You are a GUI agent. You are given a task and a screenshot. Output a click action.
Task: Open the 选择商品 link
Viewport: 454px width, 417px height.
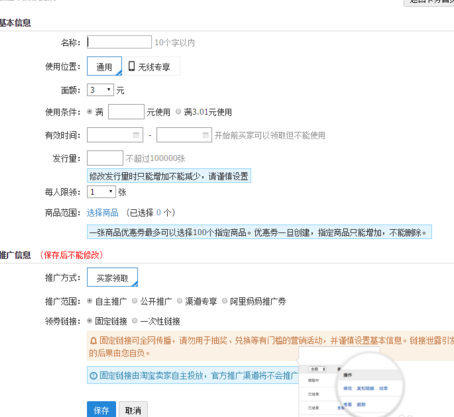click(103, 213)
